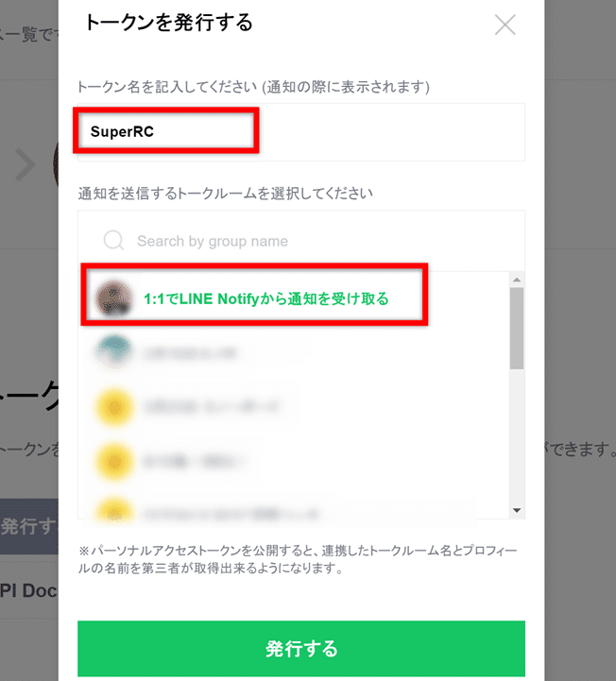Choose 1:1でLINE Notifyから通知を受け取る option
616x681 pixels.
point(265,298)
